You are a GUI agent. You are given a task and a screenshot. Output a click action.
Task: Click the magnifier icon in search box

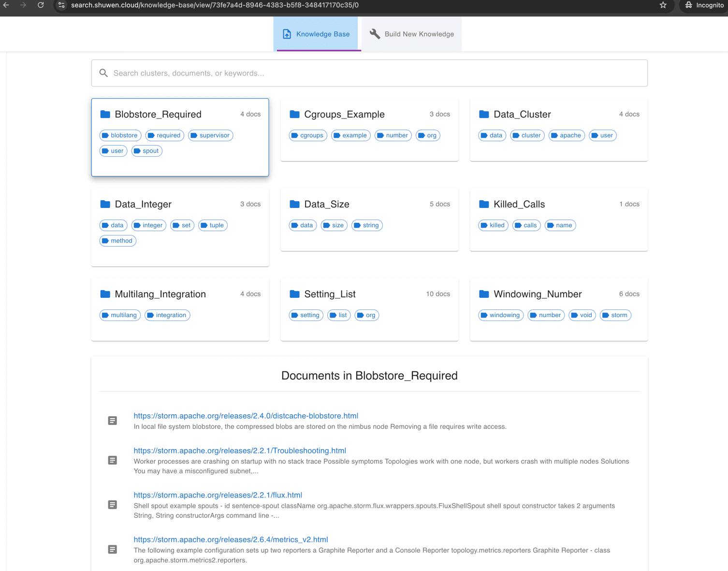pyautogui.click(x=103, y=73)
